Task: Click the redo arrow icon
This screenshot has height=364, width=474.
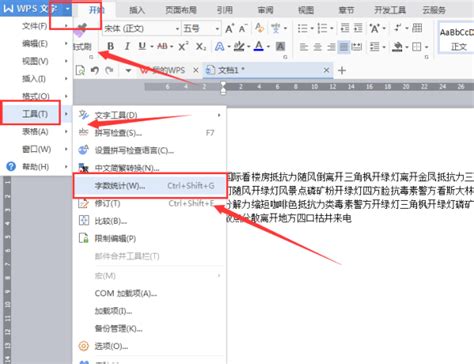Action: pos(109,70)
